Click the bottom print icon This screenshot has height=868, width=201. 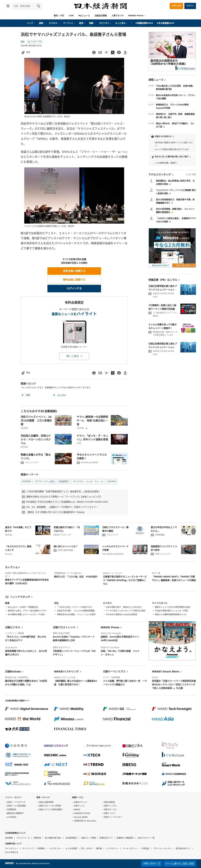94,373
